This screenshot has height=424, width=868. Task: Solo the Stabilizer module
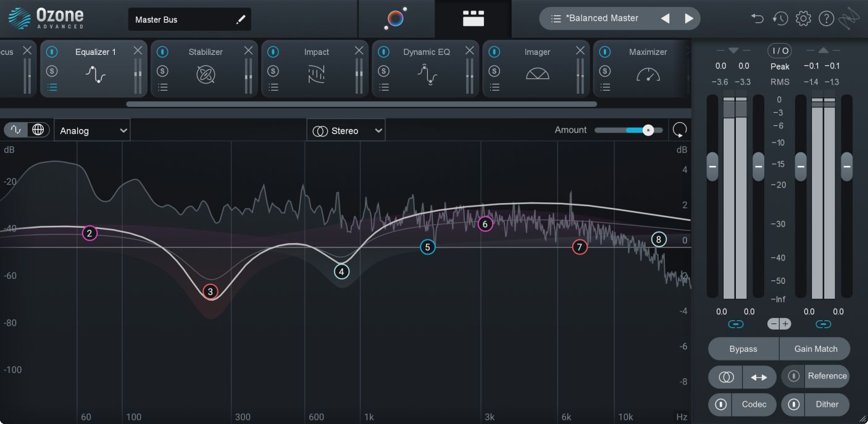click(x=162, y=71)
